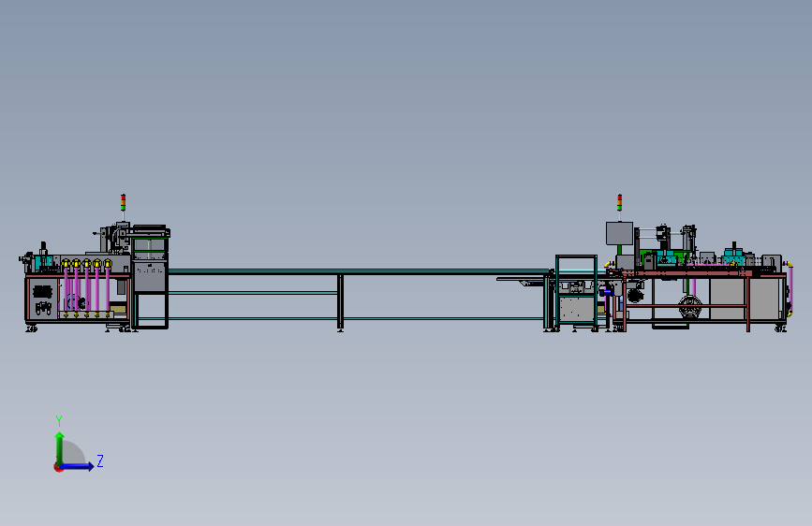Select the lowest long rail of the conveyor frame
Image resolution: width=812 pixels, height=526 pixels.
(356, 318)
